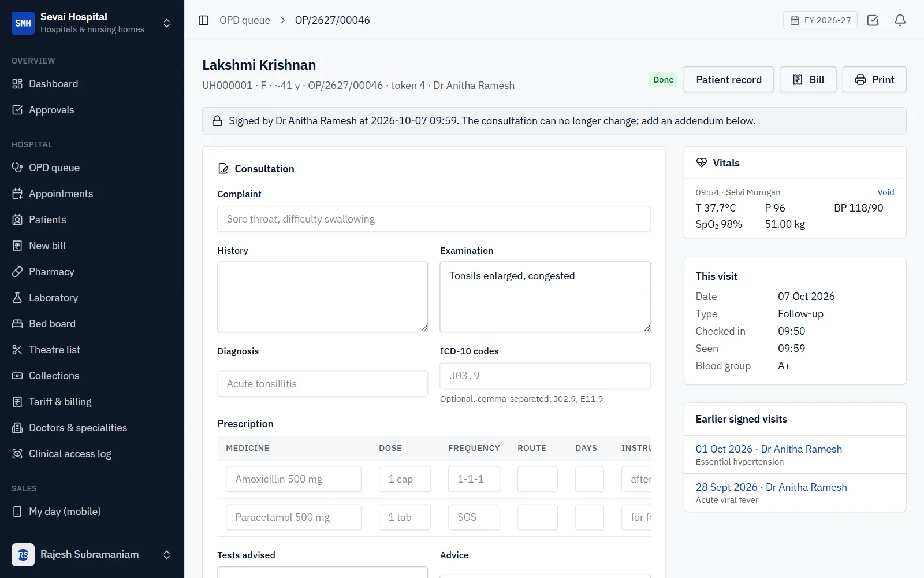Screen dimensions: 924x578
Task: Toggle the sidebar panel icon
Action: [x=203, y=20]
